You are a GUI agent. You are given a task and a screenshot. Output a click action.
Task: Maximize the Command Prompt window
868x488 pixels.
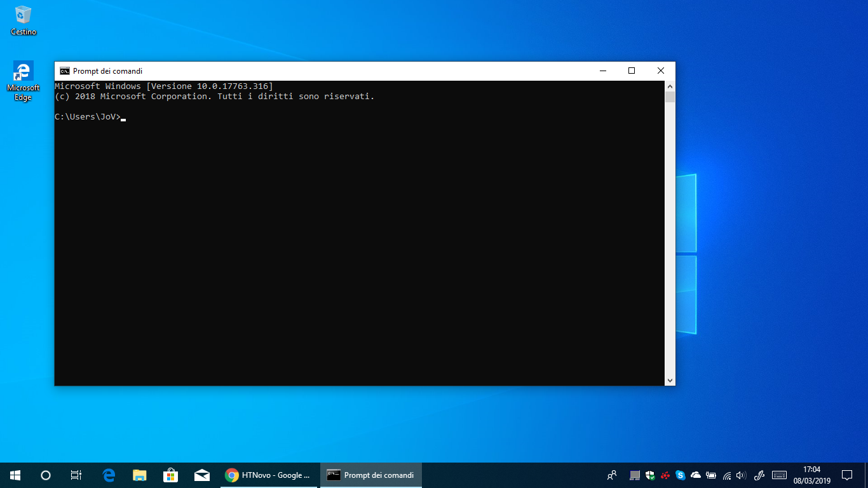click(632, 71)
